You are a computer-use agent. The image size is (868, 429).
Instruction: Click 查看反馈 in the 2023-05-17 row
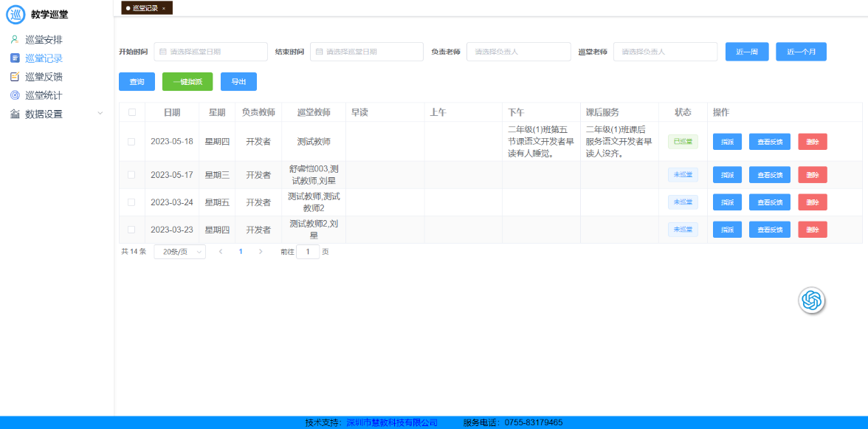(x=770, y=175)
